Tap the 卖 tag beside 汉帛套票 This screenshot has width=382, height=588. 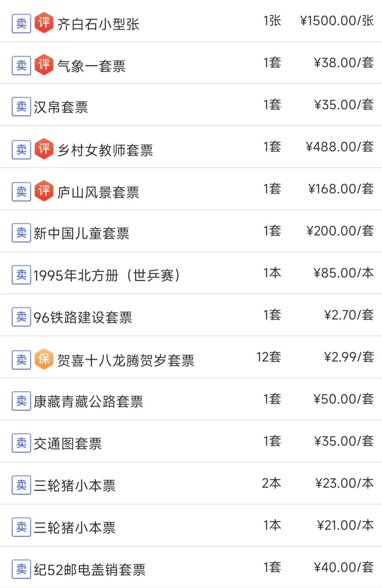[21, 107]
